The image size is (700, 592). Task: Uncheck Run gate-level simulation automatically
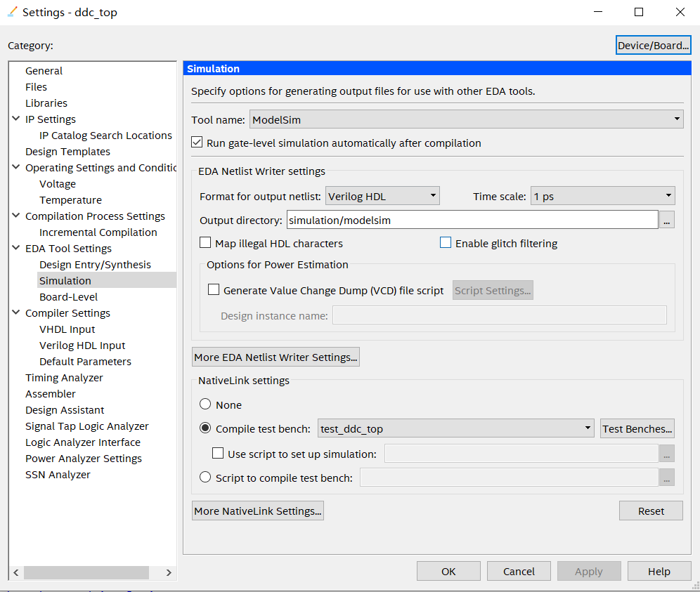(x=197, y=143)
